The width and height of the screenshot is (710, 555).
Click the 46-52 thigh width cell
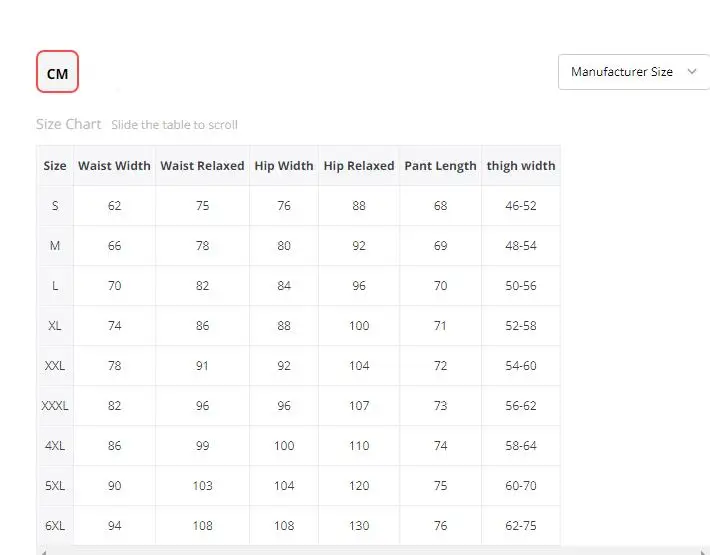[x=521, y=206]
